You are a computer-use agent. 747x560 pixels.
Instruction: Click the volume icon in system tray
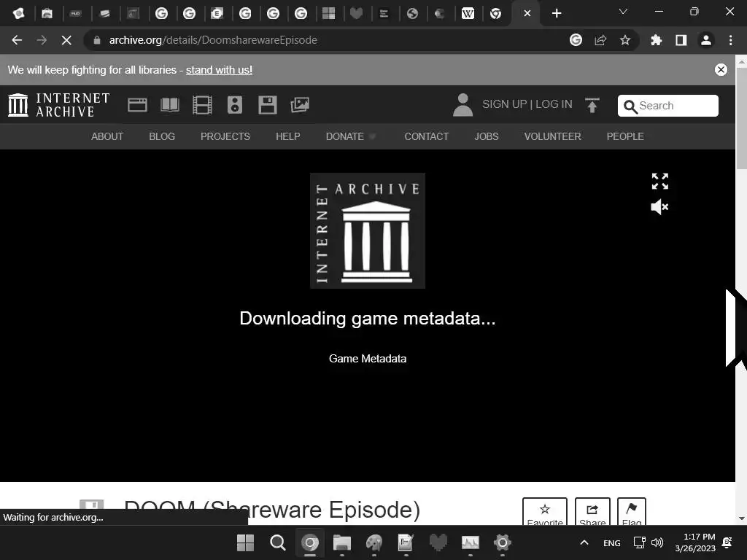click(x=657, y=542)
